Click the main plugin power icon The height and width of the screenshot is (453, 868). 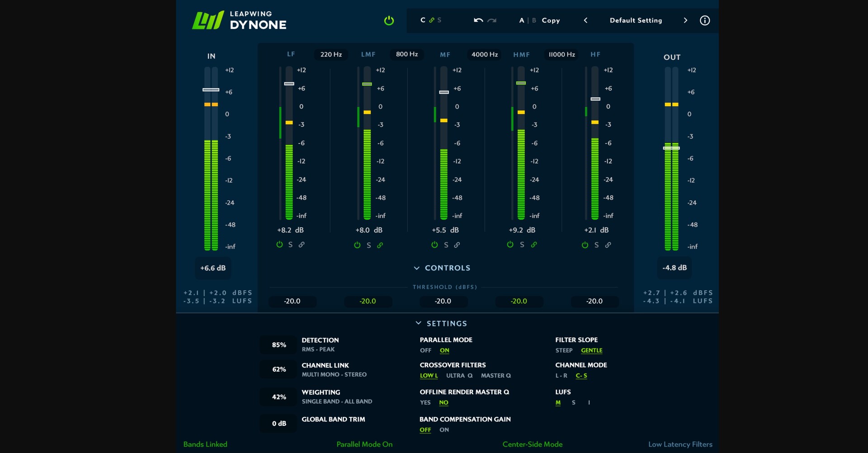pos(389,20)
